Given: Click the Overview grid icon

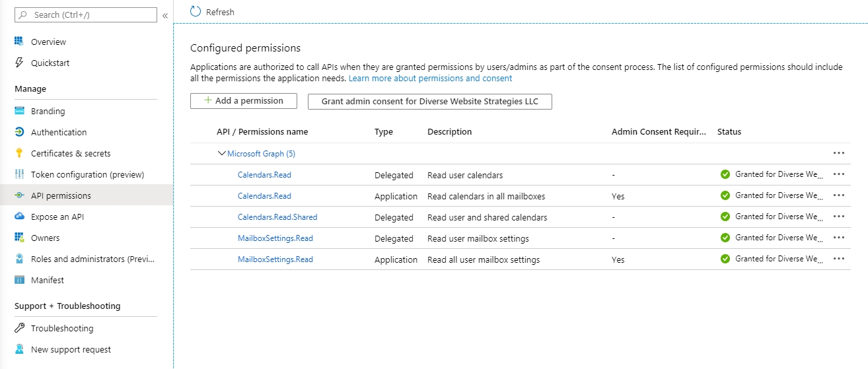Looking at the screenshot, I should (19, 42).
